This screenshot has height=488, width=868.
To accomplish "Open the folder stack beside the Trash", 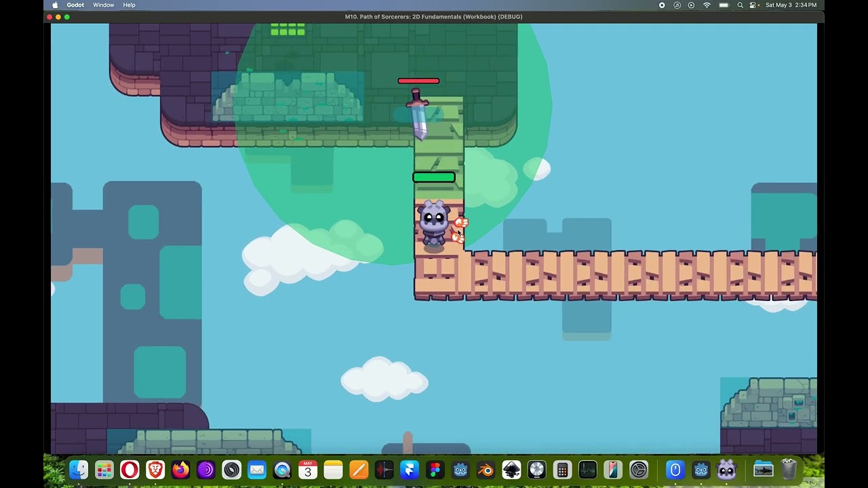I will (x=763, y=470).
